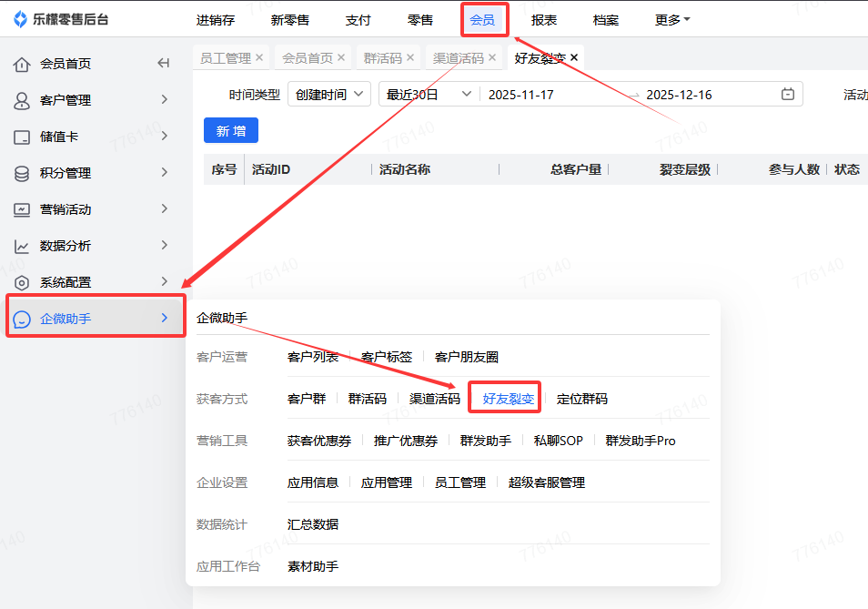
Task: Click the 新增 button
Action: click(x=231, y=131)
